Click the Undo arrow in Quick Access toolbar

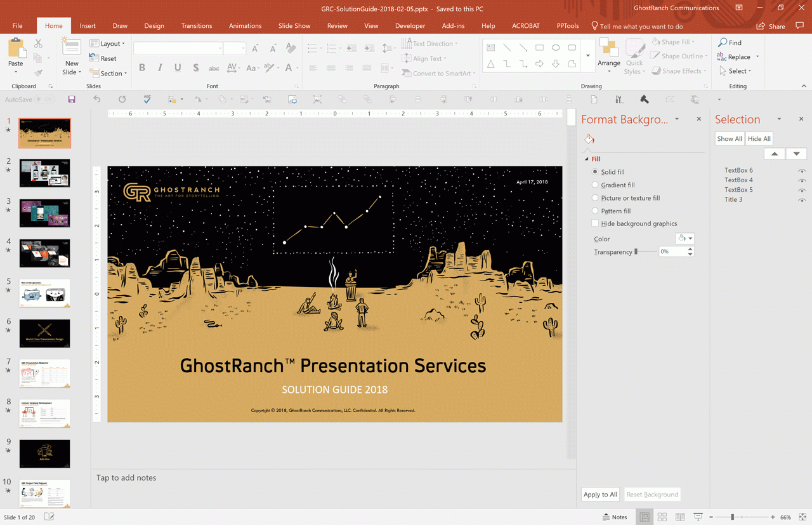coord(97,100)
